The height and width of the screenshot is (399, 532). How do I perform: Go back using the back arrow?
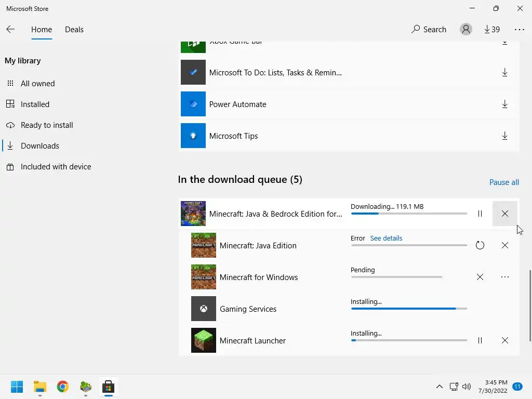coord(10,29)
